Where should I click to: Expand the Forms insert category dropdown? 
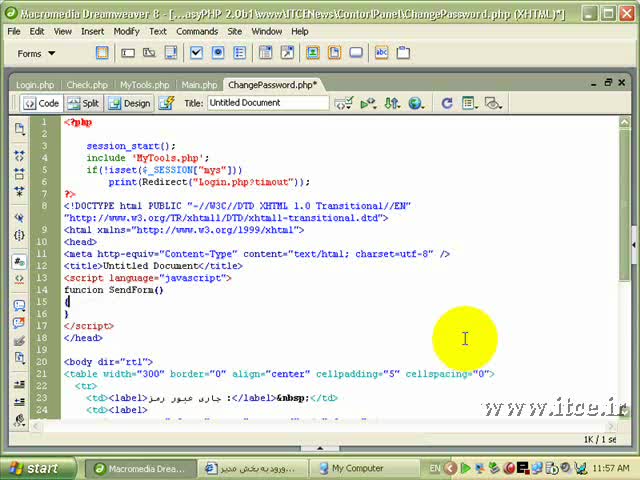[x=36, y=53]
